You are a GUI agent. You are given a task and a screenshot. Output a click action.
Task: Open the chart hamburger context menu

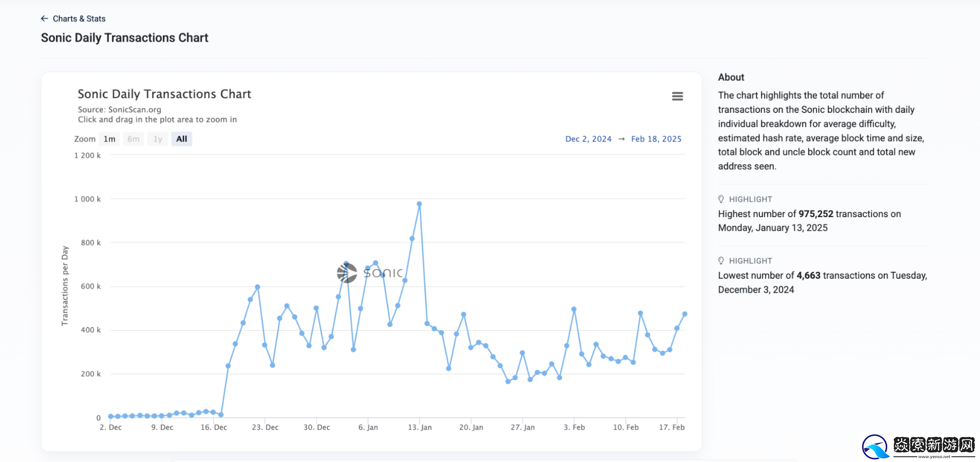pos(677,96)
